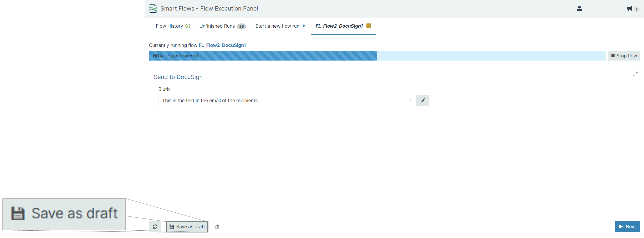This screenshot has height=238, width=644.
Task: Open the Blurb dropdown arrow
Action: click(x=411, y=101)
